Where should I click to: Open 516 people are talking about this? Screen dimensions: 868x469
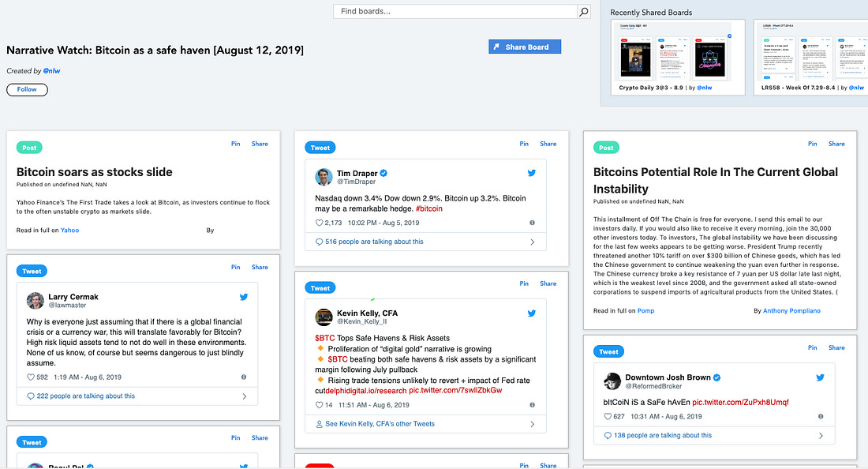coord(374,242)
